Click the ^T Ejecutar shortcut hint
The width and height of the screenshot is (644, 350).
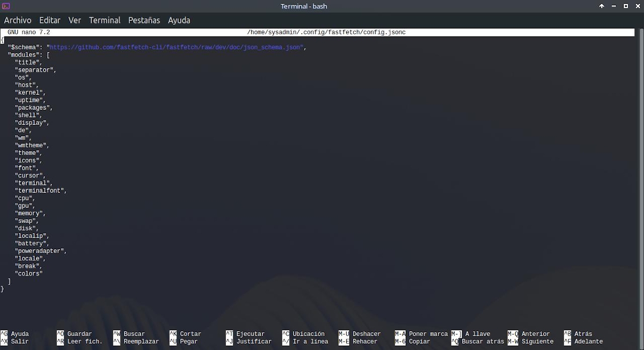(x=245, y=334)
